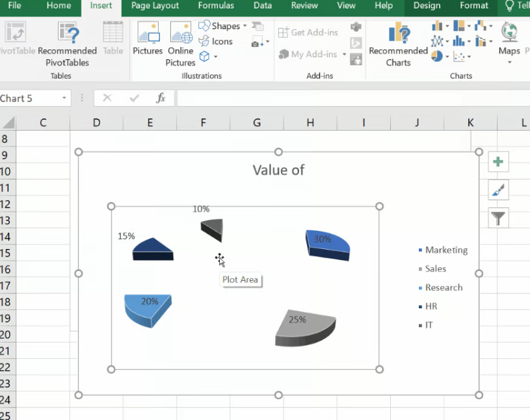This screenshot has width=530, height=420.
Task: Open the Shapes gallery
Action: pos(224,26)
